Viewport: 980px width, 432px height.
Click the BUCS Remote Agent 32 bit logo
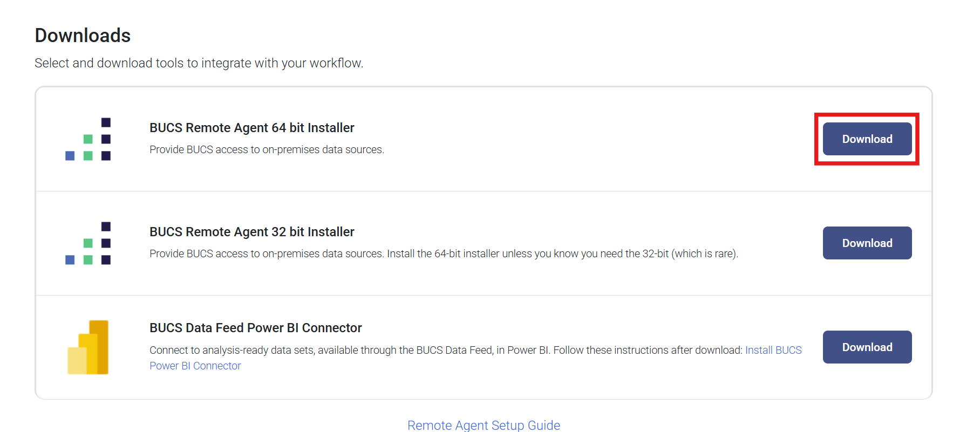(x=88, y=243)
